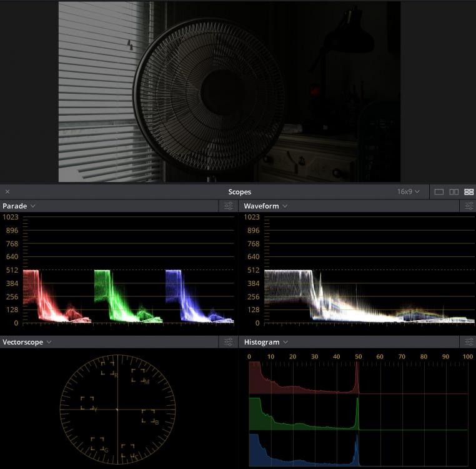Open the Vectorscope settings icon
This screenshot has height=469, width=476.
229,342
